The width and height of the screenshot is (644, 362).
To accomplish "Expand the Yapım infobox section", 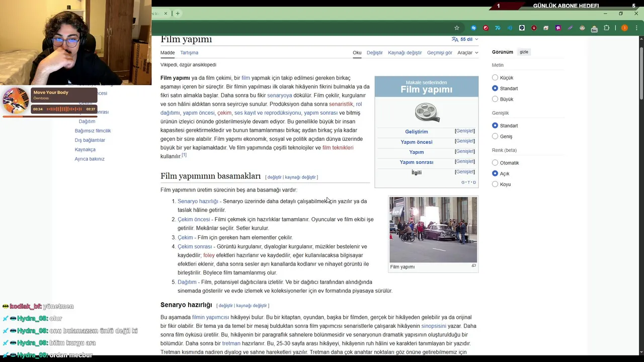I will (x=465, y=151).
